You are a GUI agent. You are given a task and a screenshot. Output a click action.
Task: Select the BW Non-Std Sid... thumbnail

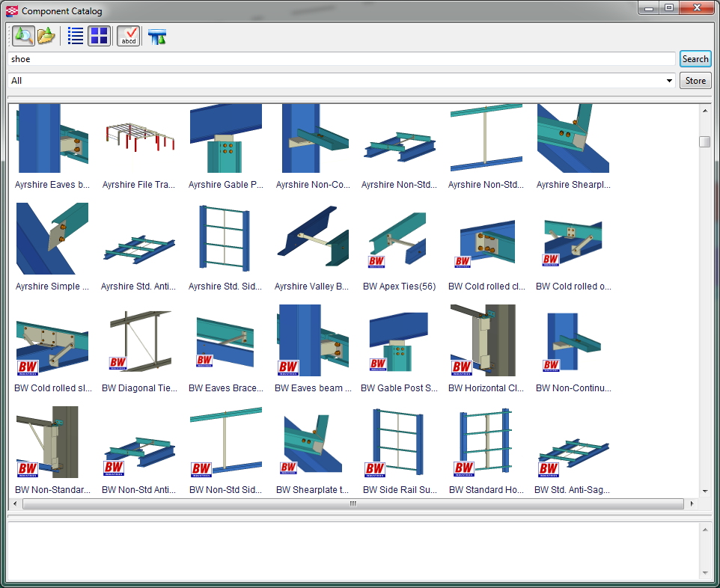tap(226, 442)
